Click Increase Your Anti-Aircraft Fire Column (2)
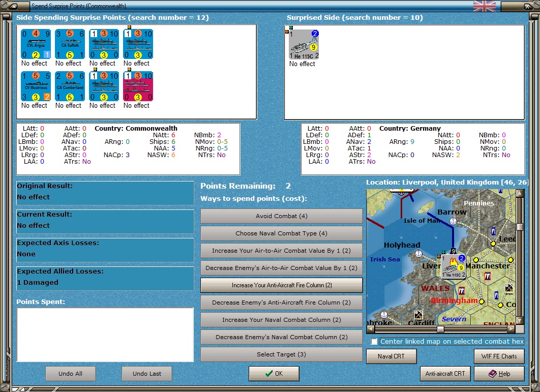The image size is (540, 392). (x=281, y=285)
